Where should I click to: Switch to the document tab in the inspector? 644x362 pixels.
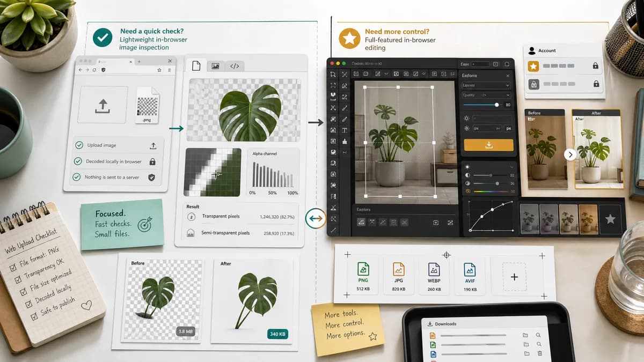pos(196,66)
